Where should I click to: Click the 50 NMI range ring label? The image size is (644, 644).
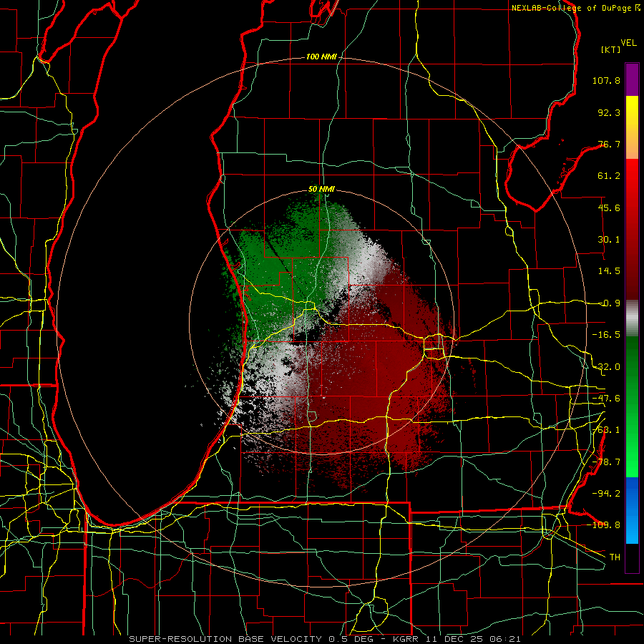[321, 190]
